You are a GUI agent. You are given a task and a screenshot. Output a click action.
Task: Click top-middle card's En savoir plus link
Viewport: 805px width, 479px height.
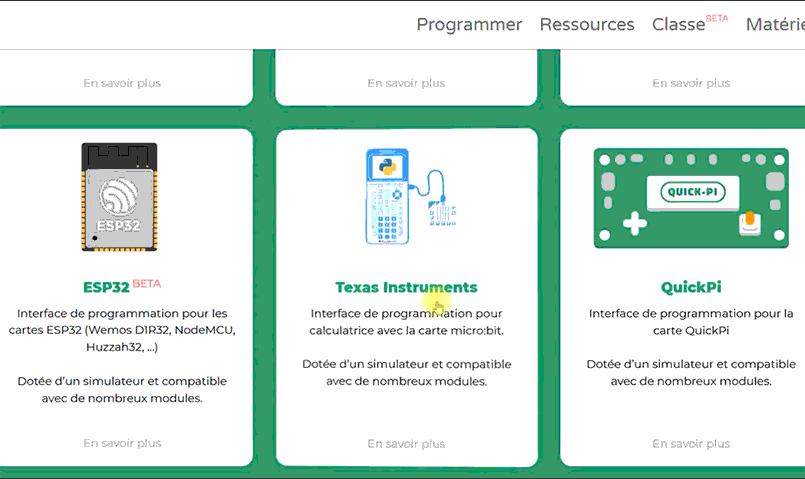coord(406,83)
